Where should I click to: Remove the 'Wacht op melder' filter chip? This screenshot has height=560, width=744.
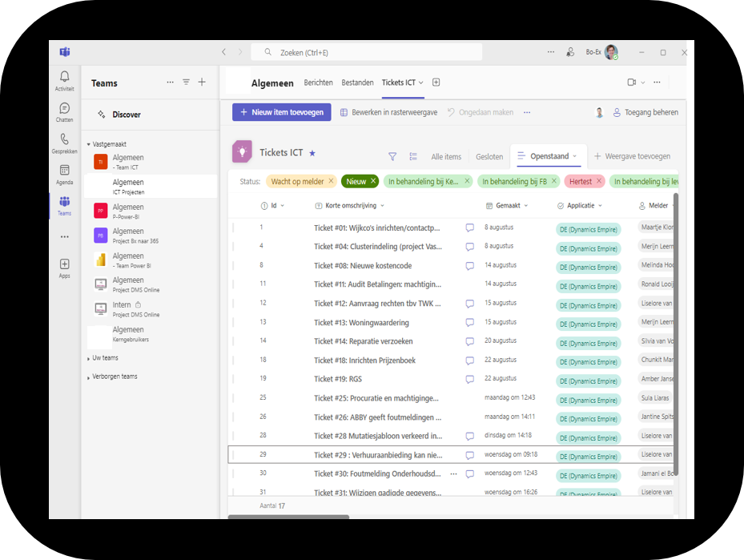click(x=331, y=182)
